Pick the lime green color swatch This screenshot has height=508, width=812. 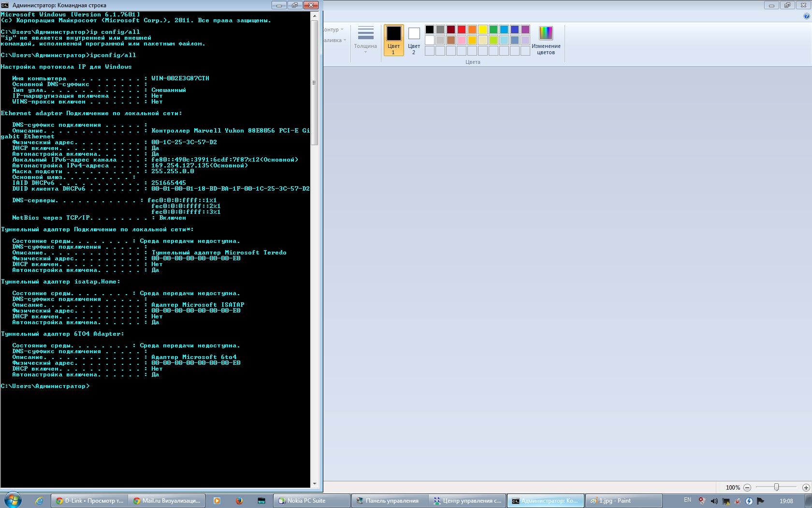point(493,40)
